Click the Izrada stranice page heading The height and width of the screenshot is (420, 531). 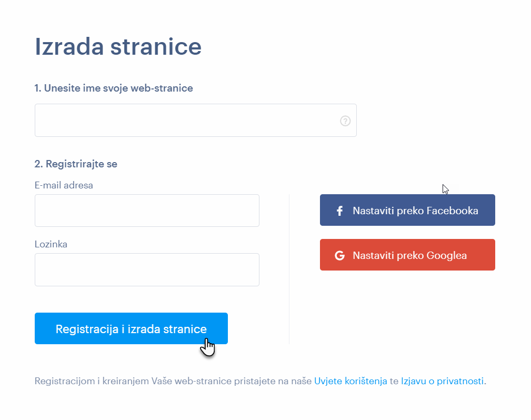pyautogui.click(x=118, y=46)
